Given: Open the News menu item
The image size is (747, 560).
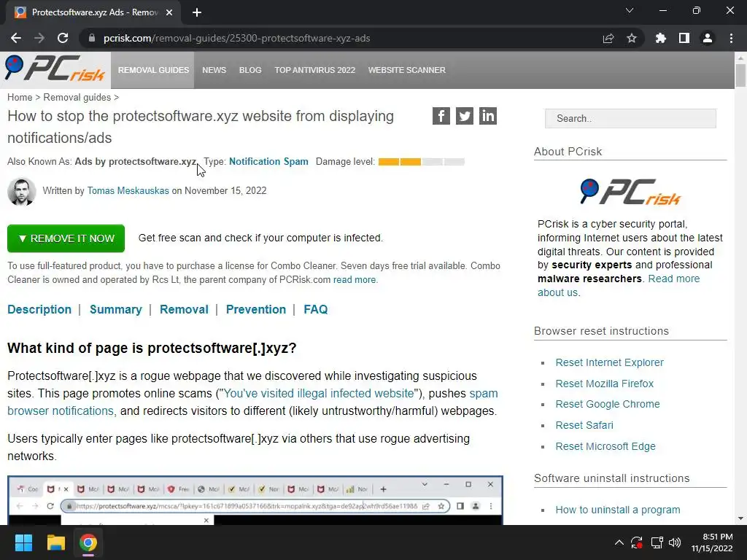Looking at the screenshot, I should click(x=214, y=70).
